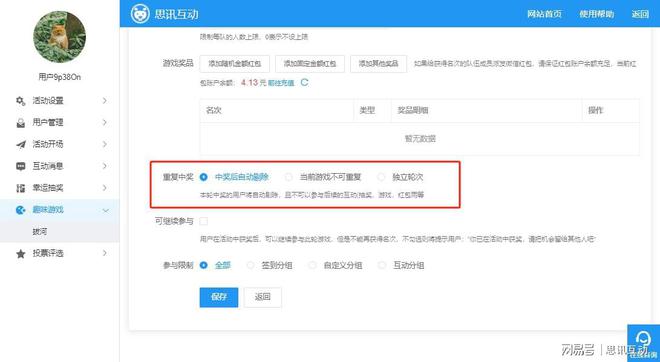Open 幸运抽奖 menu label
660x362 pixels.
pos(48,188)
